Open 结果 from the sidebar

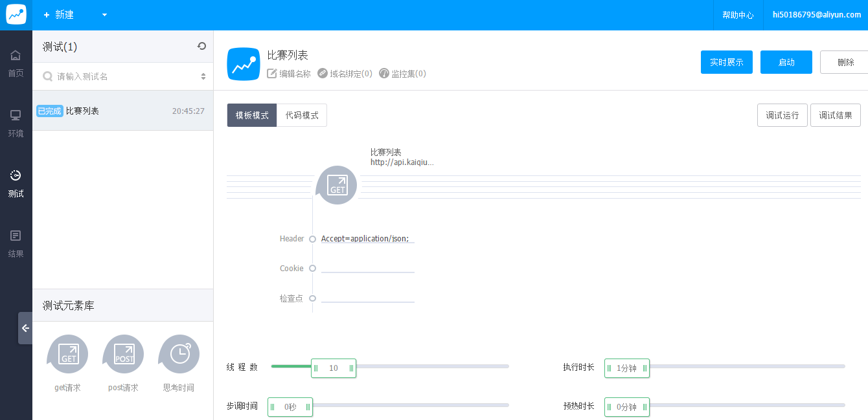click(16, 244)
